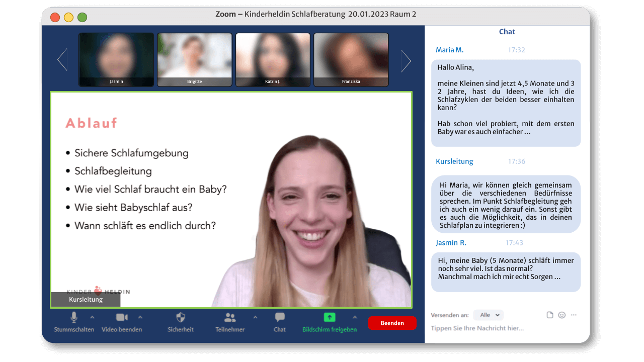644x362 pixels.
Task: Select Jasmin's video thumbnail
Action: pos(116,60)
